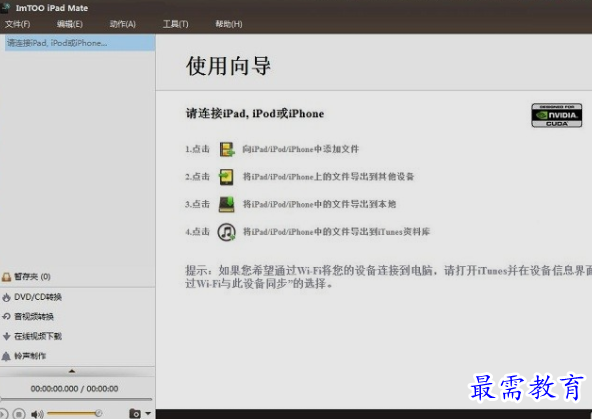Open the 帮助(H) menu
Viewport: 592px width, 419px height.
pos(229,24)
